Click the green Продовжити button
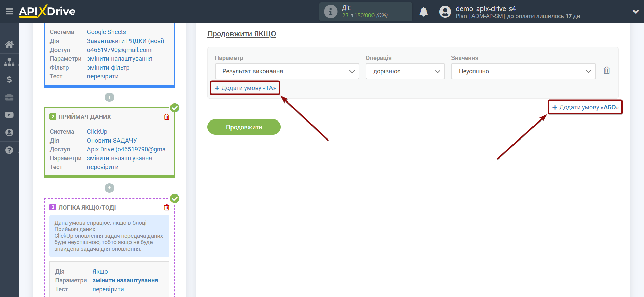The width and height of the screenshot is (644, 297). pos(244,127)
